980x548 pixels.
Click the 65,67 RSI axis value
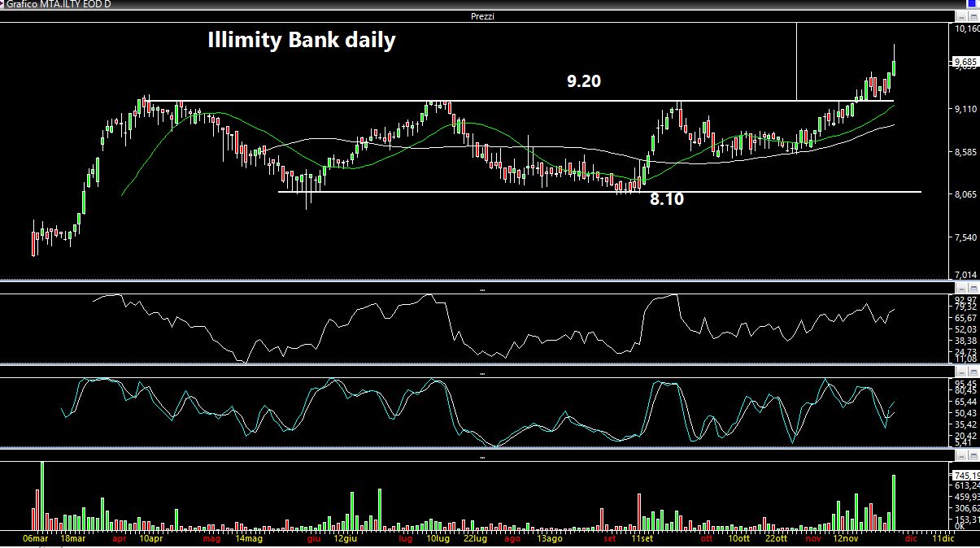click(x=966, y=318)
